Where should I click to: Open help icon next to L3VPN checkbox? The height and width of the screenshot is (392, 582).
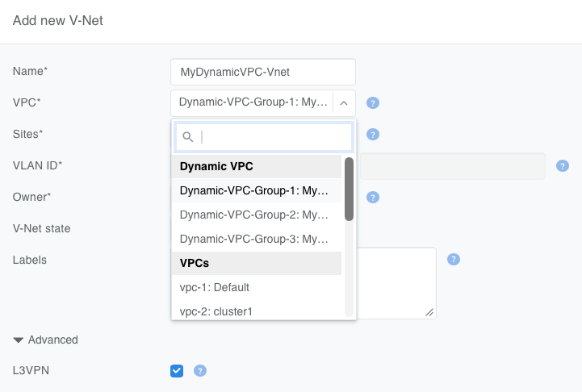200,370
